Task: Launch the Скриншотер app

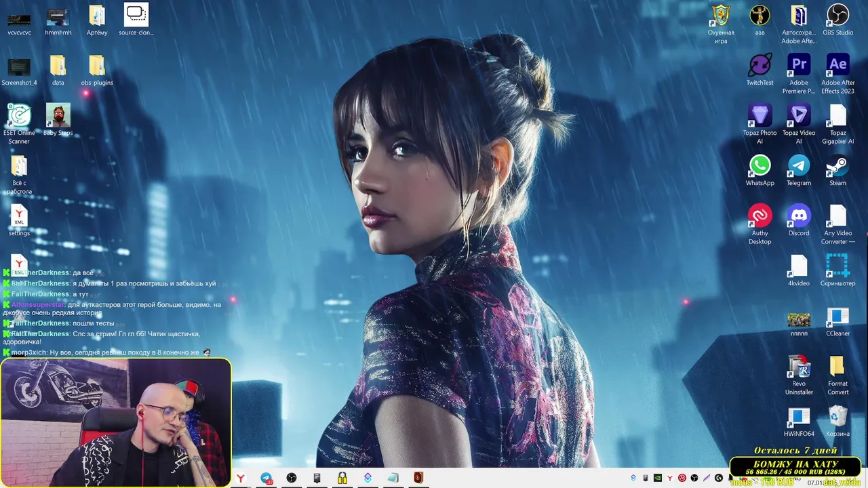Action: pos(838,270)
